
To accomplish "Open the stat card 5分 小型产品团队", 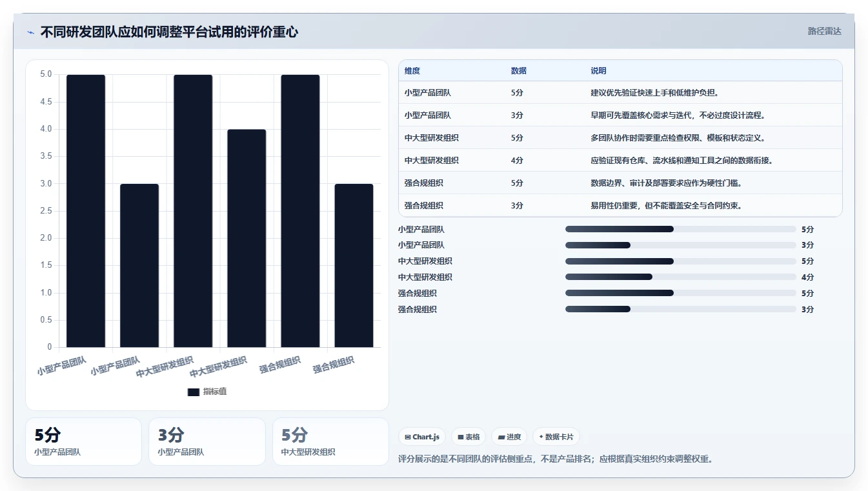I will (x=83, y=441).
